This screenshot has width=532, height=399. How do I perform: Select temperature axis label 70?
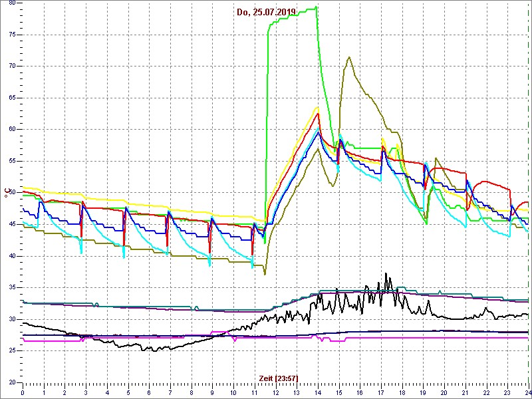pos(13,66)
